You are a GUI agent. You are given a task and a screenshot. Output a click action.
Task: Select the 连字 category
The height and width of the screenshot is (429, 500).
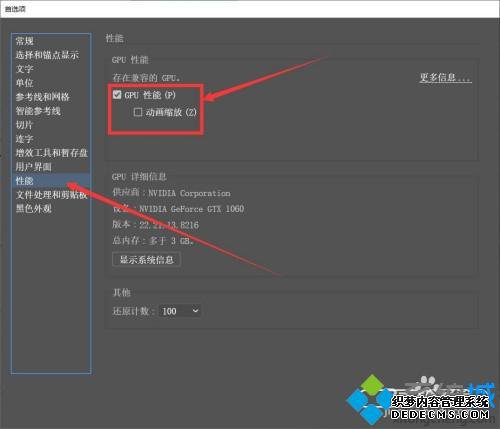24,139
